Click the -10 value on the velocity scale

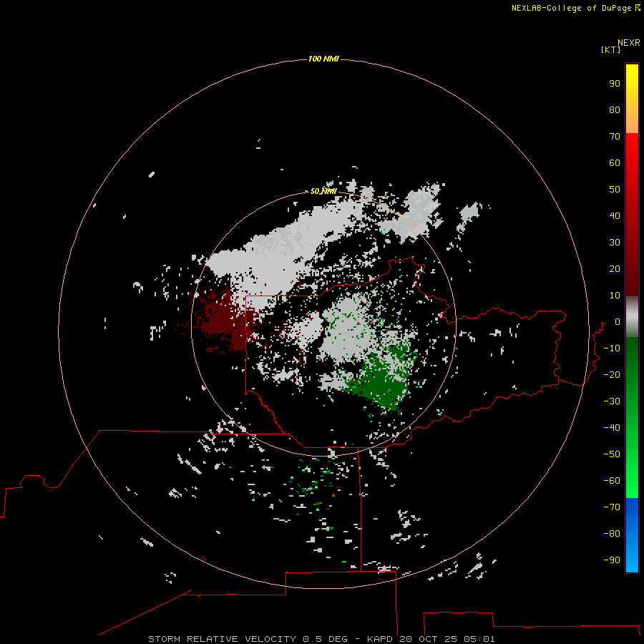pos(612,348)
